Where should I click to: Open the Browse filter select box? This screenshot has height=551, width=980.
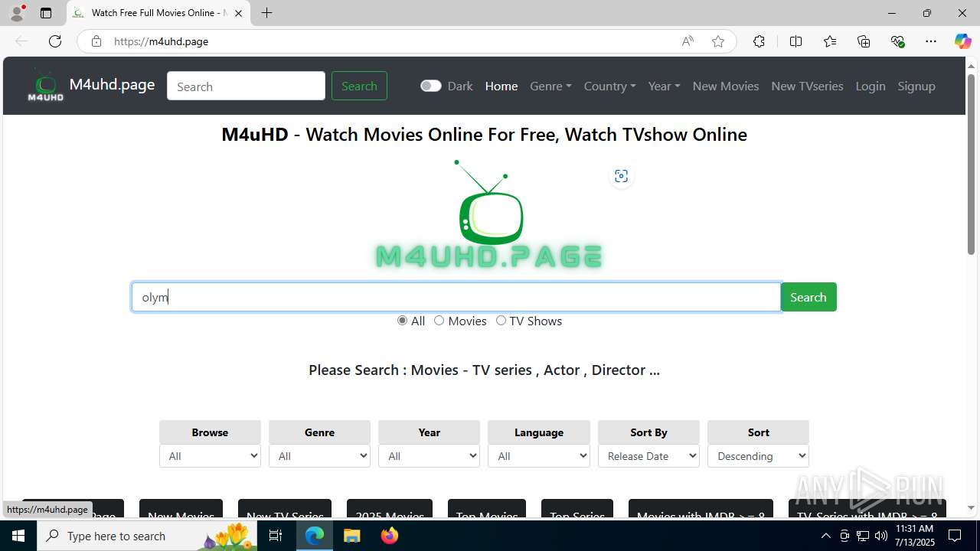tap(210, 456)
